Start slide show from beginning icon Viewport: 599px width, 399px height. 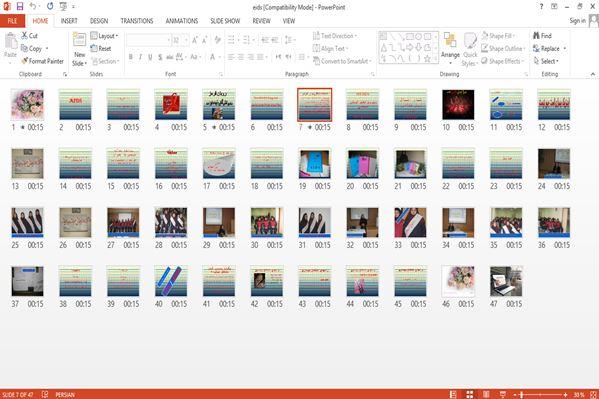[63, 6]
